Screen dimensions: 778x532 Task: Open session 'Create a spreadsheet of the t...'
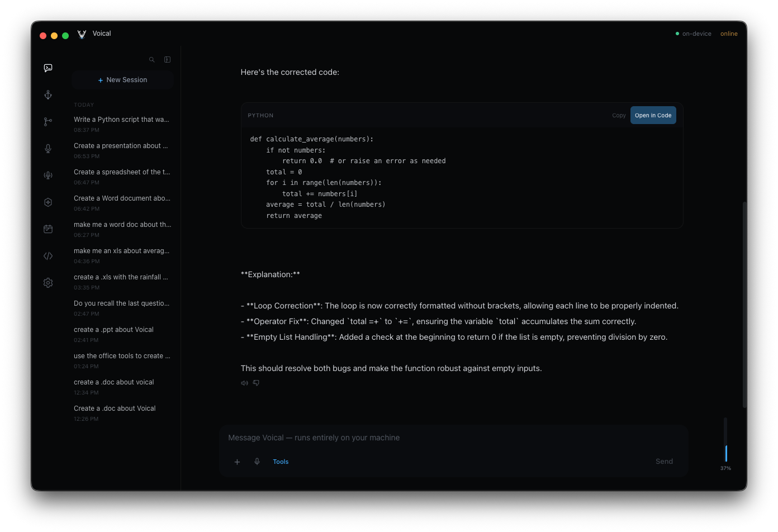(122, 177)
